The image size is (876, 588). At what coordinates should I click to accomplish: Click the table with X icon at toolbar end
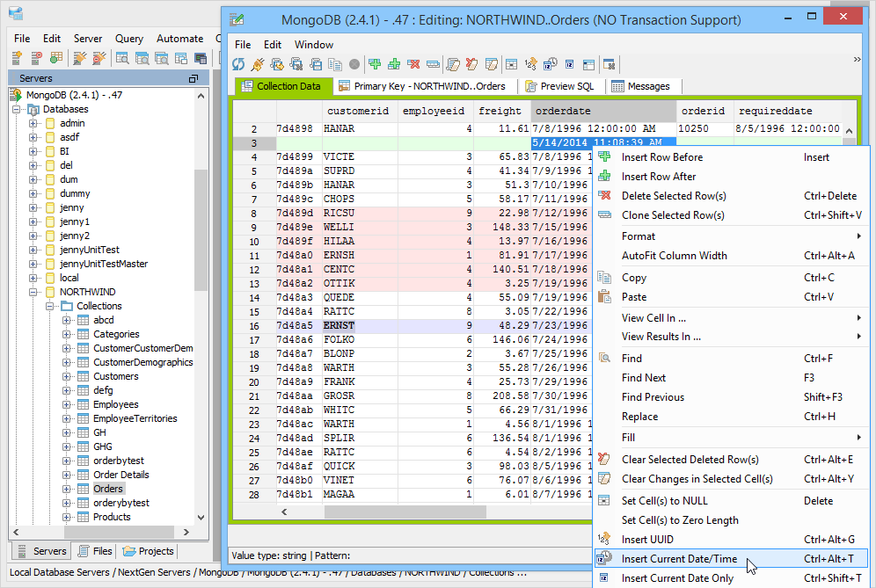click(610, 64)
